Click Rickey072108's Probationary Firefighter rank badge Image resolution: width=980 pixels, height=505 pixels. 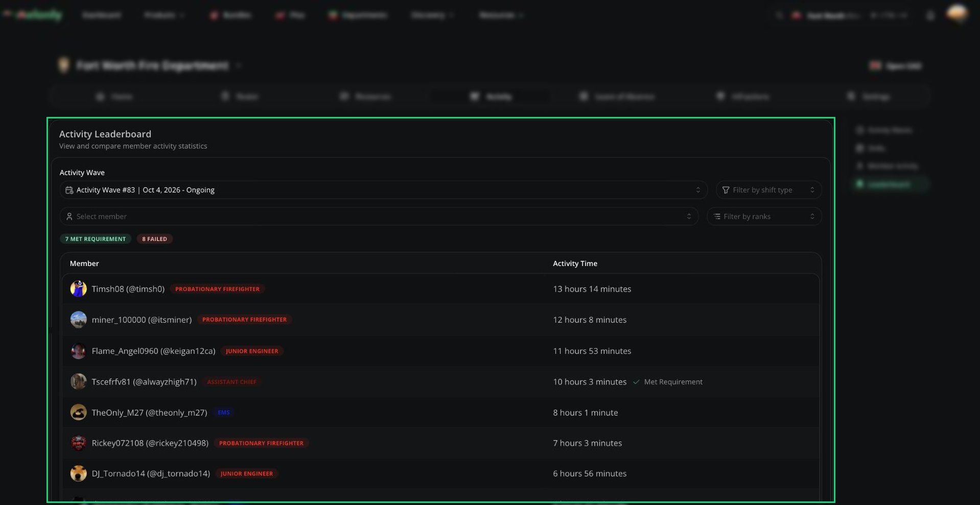pos(261,443)
